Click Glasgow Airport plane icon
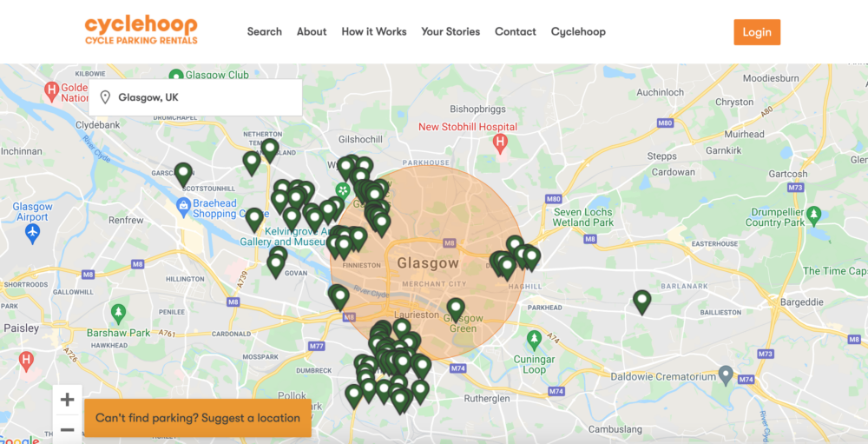The height and width of the screenshot is (444, 868). tap(33, 233)
